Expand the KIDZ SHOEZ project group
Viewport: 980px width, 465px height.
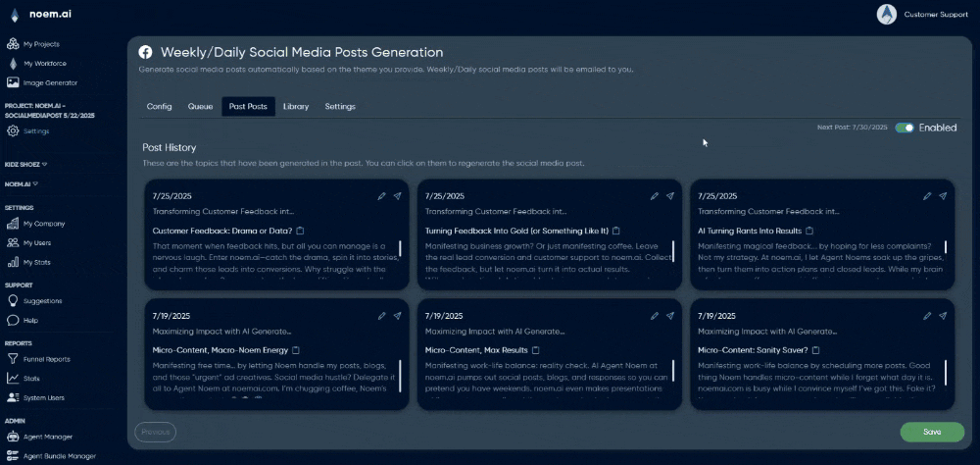point(26,165)
